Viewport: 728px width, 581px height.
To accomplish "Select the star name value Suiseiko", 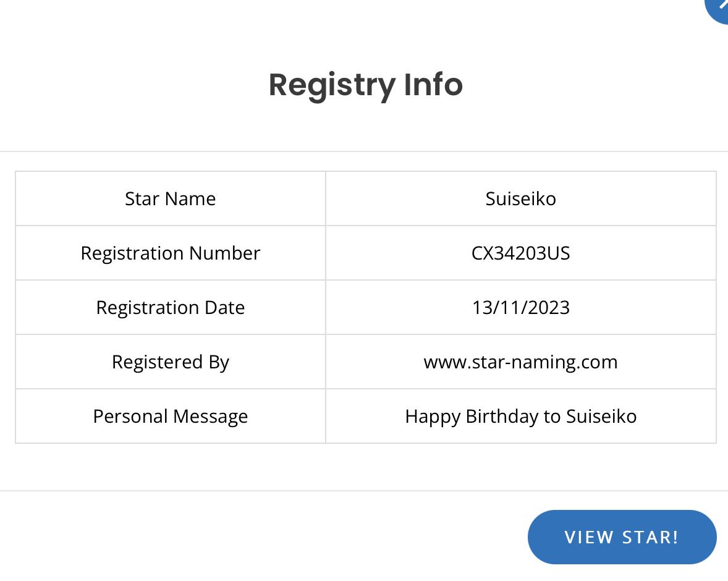I will pyautogui.click(x=520, y=199).
